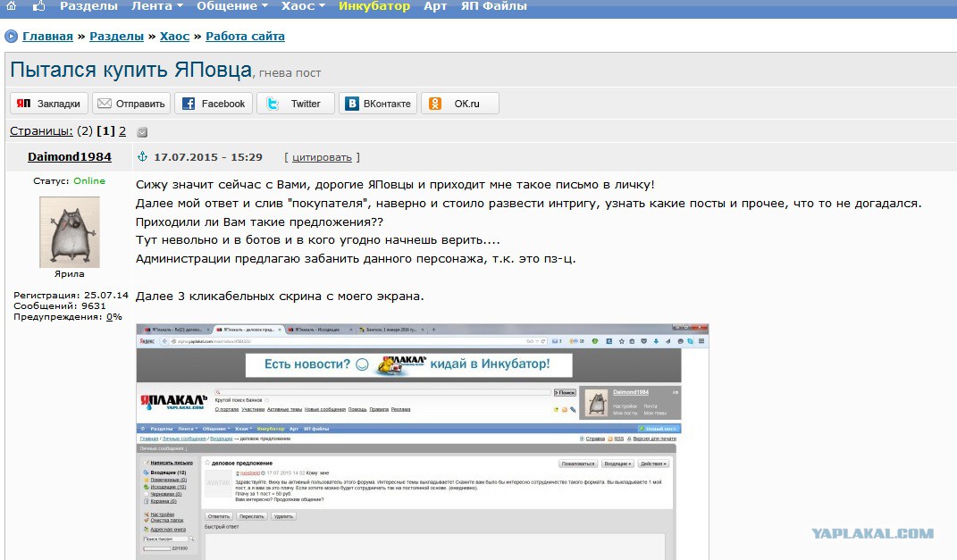The width and height of the screenshot is (957, 560).
Task: Click the small gray icon after page numbers
Action: (x=142, y=132)
